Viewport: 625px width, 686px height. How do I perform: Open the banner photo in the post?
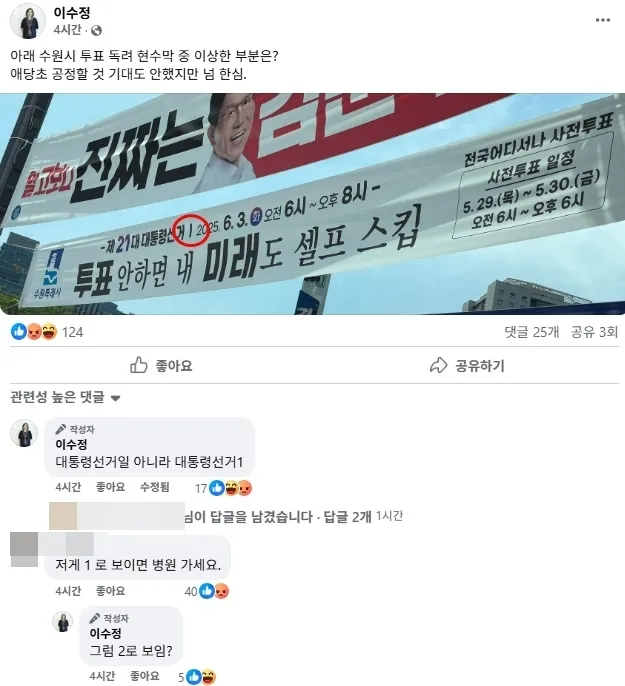click(312, 204)
